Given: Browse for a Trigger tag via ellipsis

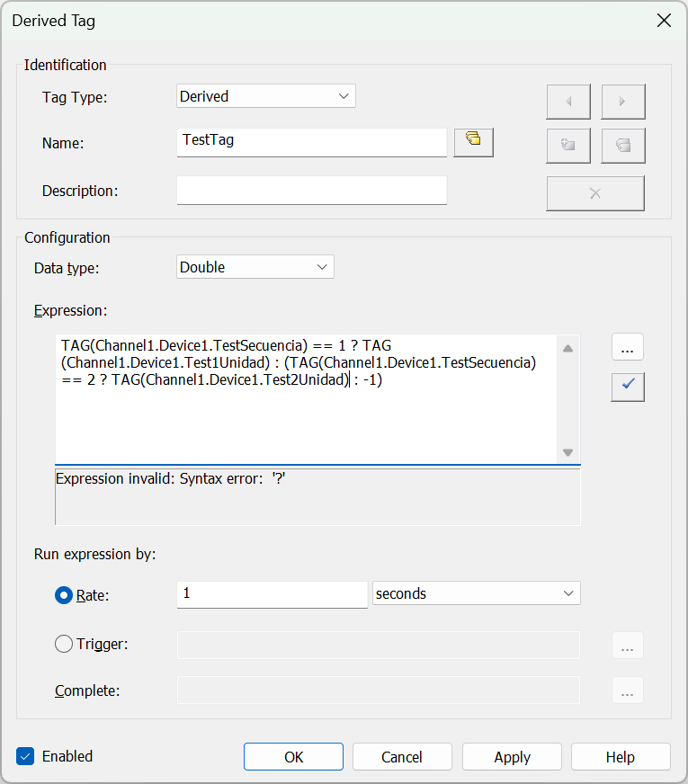Looking at the screenshot, I should tap(627, 645).
